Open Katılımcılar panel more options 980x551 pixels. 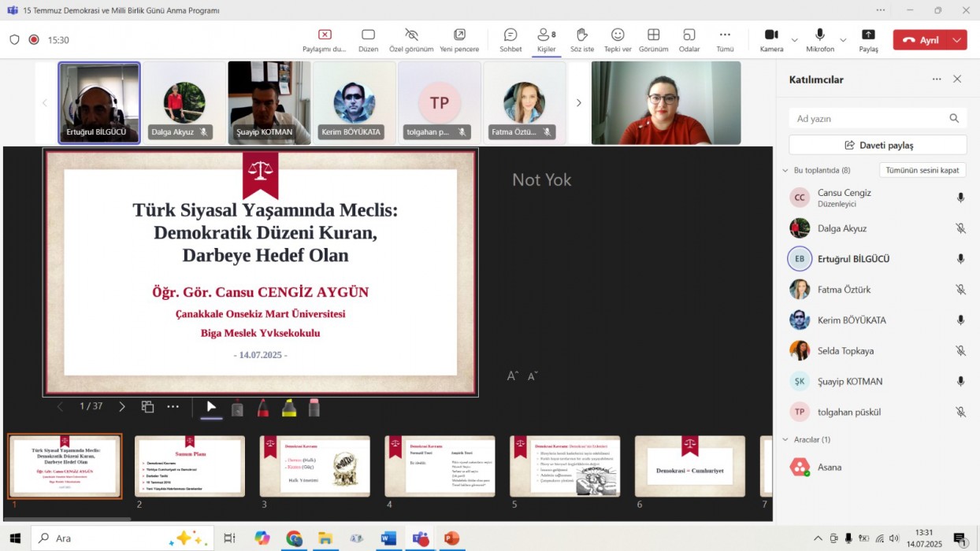tap(937, 80)
